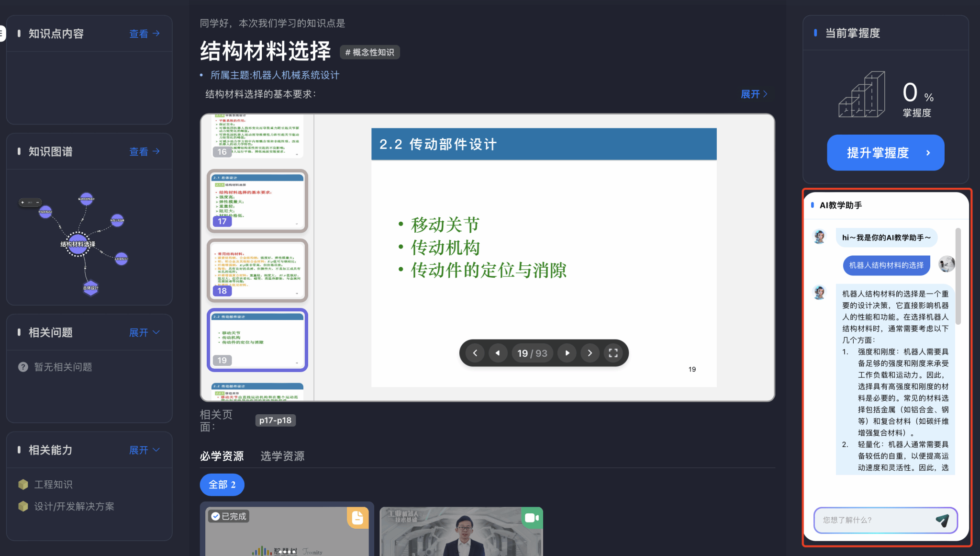Switch to the 选学资源 tab
The height and width of the screenshot is (556, 980).
pyautogui.click(x=282, y=456)
